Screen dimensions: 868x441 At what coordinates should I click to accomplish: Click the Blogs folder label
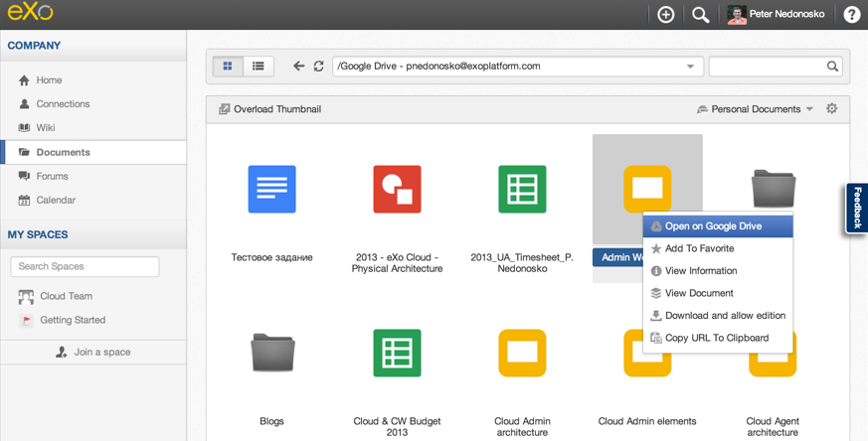pos(271,421)
